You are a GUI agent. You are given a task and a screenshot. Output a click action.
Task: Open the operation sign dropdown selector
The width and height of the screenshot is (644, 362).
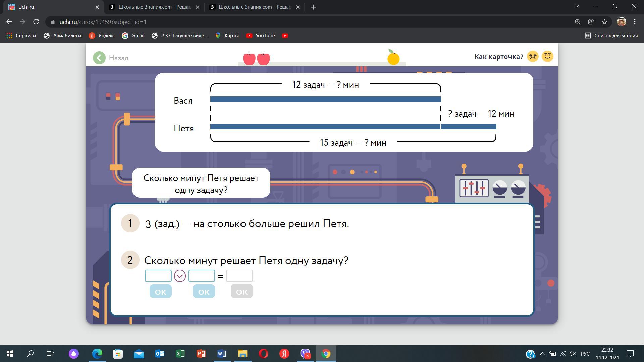pos(180,276)
